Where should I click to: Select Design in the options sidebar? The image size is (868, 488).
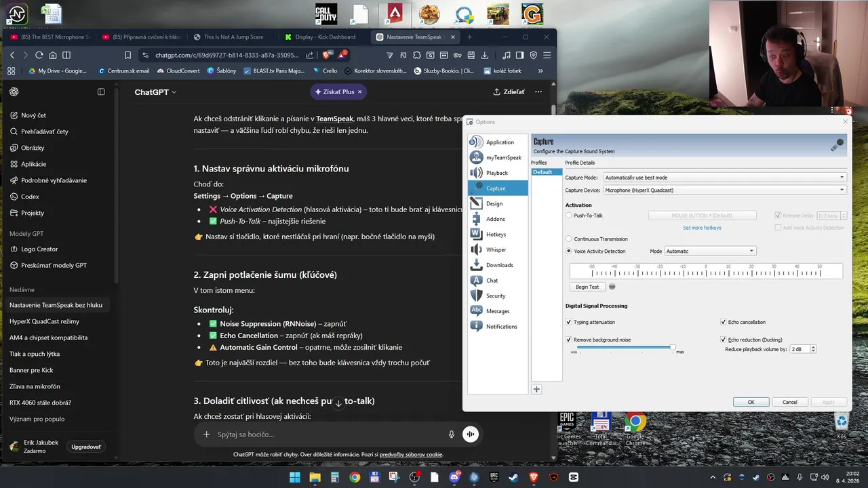pos(498,203)
